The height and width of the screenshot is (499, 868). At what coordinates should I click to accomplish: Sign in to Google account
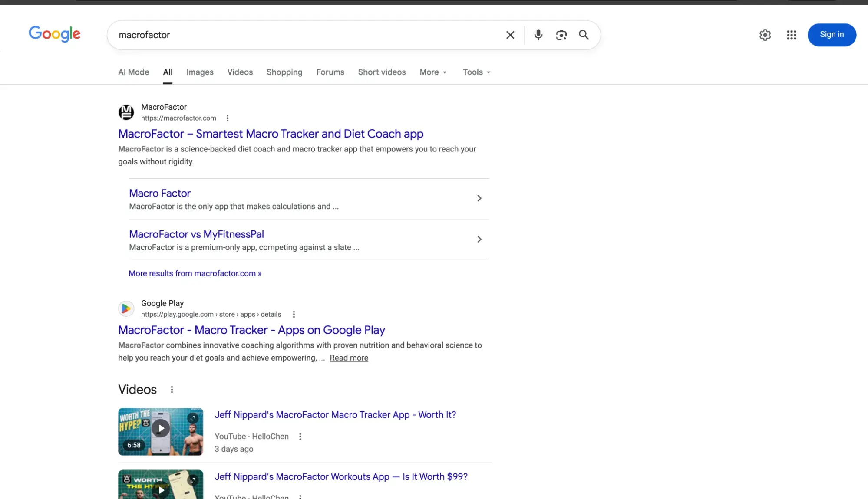coord(832,35)
